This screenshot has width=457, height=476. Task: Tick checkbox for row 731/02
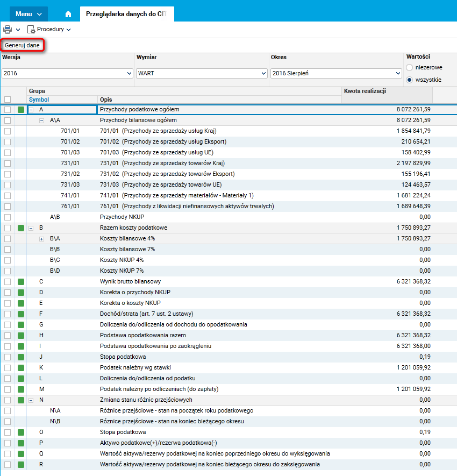point(8,174)
